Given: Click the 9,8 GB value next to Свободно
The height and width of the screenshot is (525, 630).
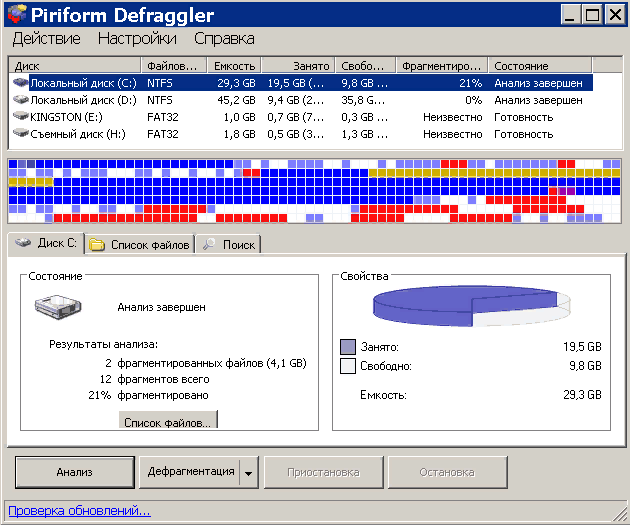Looking at the screenshot, I should 585,366.
